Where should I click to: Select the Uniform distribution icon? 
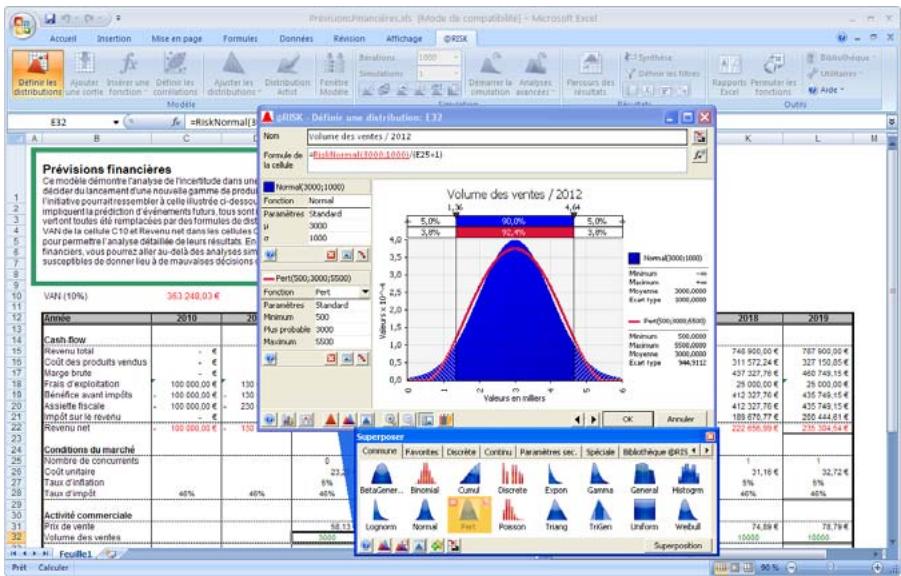pos(643,513)
